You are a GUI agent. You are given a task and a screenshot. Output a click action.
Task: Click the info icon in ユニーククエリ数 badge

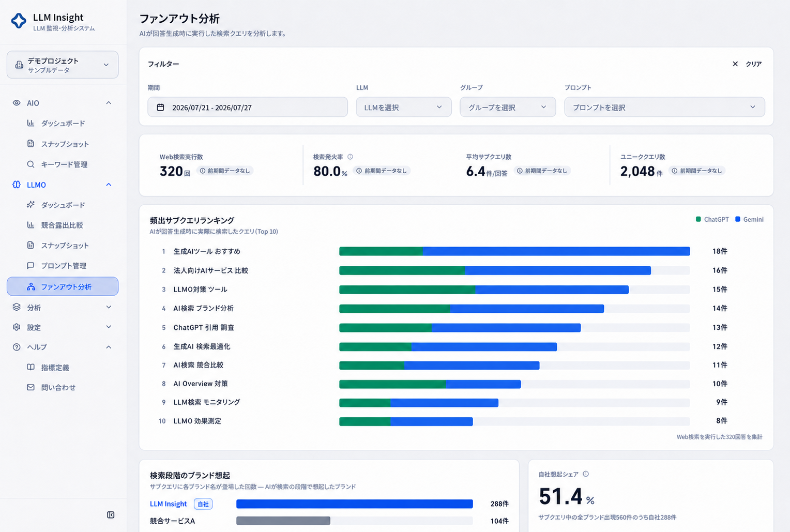coord(674,171)
